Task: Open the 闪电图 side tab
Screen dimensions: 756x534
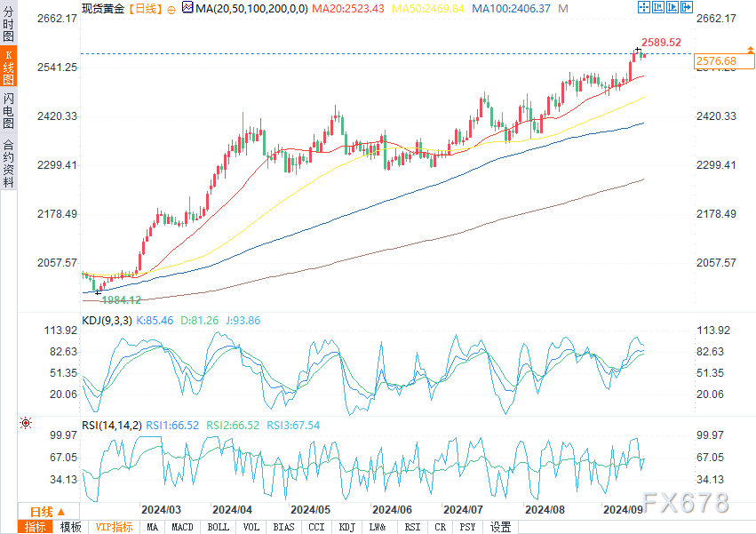Action: [x=8, y=111]
